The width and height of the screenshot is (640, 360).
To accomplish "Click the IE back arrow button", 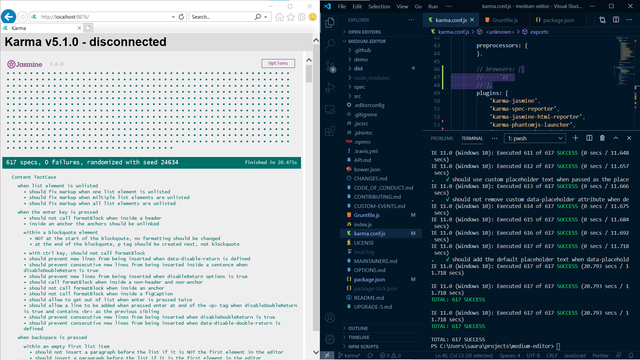I will (8, 17).
